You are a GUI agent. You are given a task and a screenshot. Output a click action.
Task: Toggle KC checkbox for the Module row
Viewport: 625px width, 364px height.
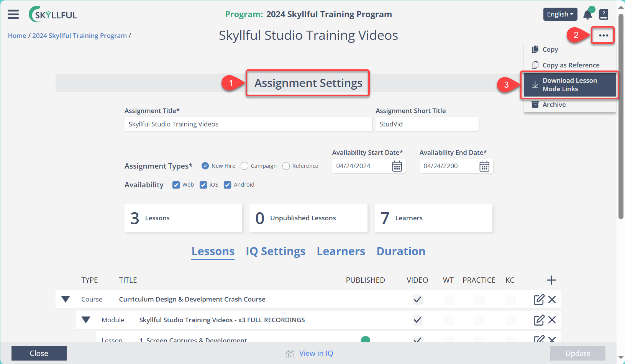pyautogui.click(x=510, y=320)
